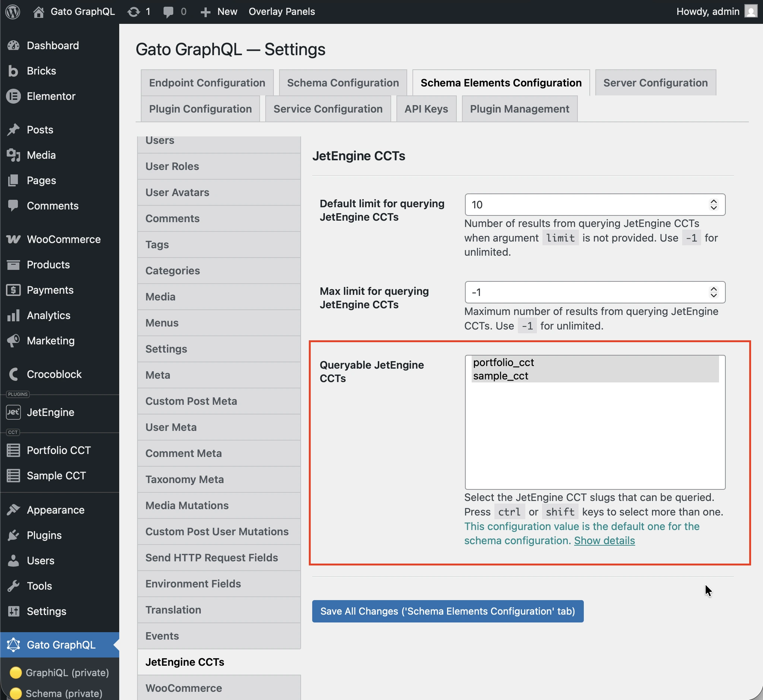763x700 pixels.
Task: Open the JetEngine plugin sidebar icon
Action: click(13, 413)
